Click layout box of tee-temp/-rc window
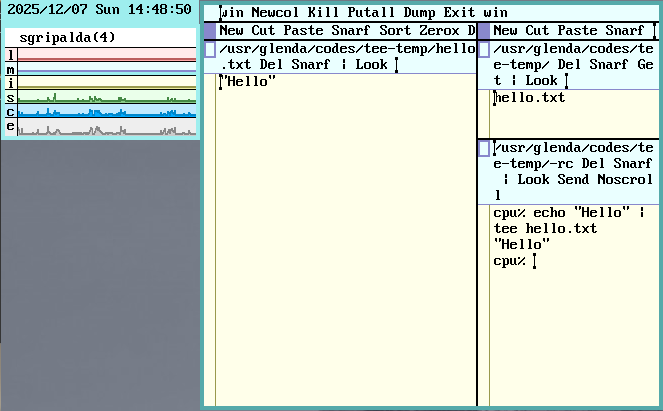 point(484,148)
